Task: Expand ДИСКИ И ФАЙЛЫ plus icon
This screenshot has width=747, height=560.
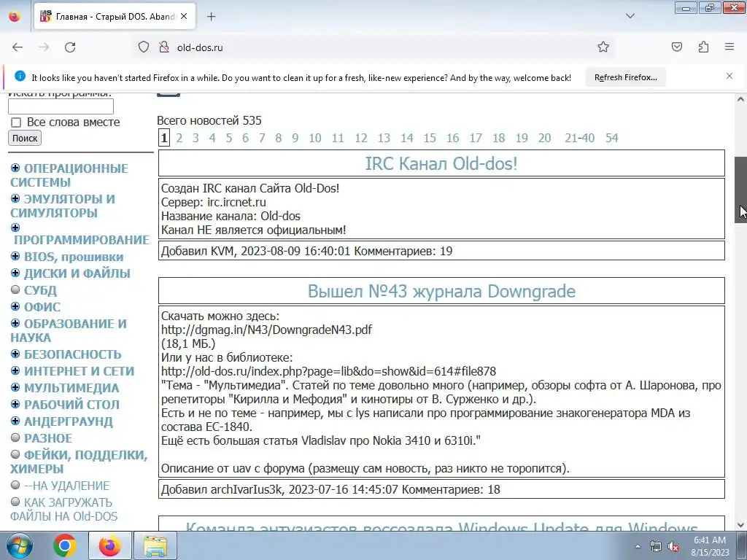Action: 15,273
